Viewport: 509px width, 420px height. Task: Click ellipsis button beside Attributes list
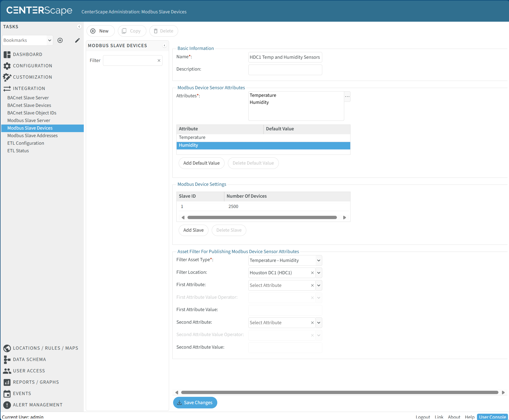[347, 97]
